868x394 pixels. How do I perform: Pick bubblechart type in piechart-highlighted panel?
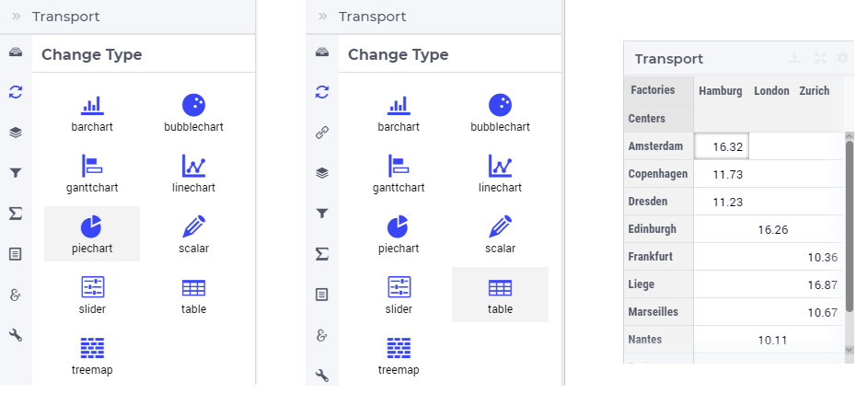(193, 113)
